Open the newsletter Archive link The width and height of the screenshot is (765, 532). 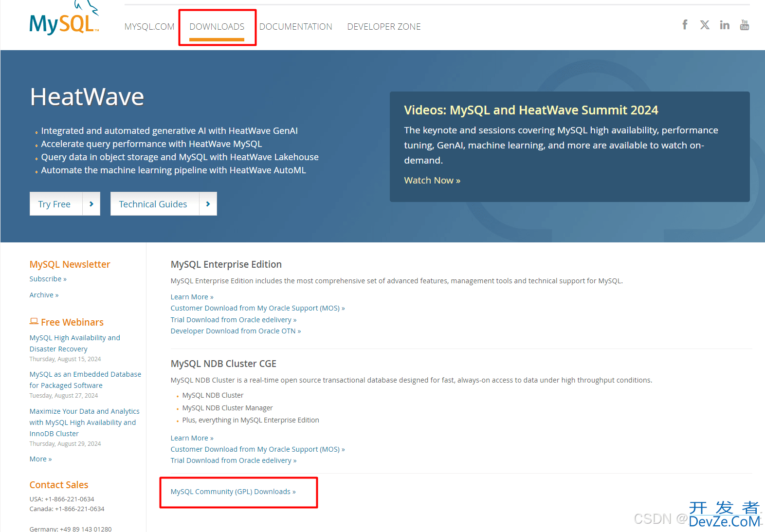pos(44,295)
